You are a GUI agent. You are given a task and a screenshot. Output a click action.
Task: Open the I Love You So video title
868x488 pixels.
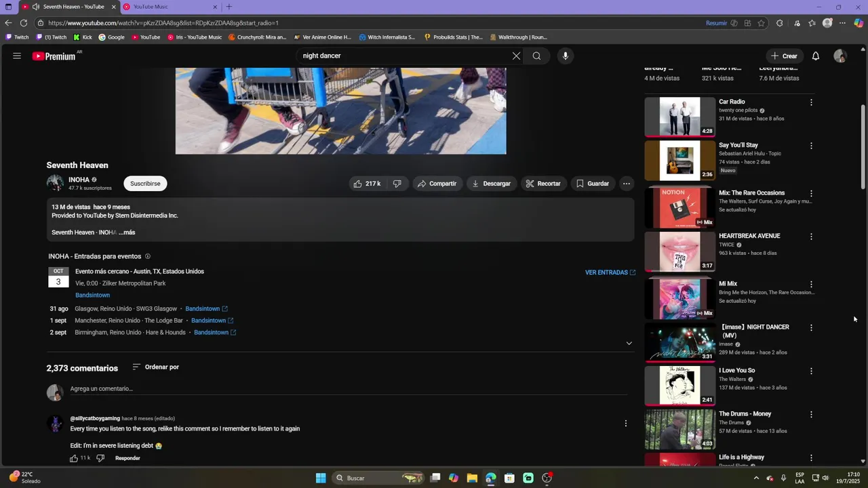[x=736, y=371]
